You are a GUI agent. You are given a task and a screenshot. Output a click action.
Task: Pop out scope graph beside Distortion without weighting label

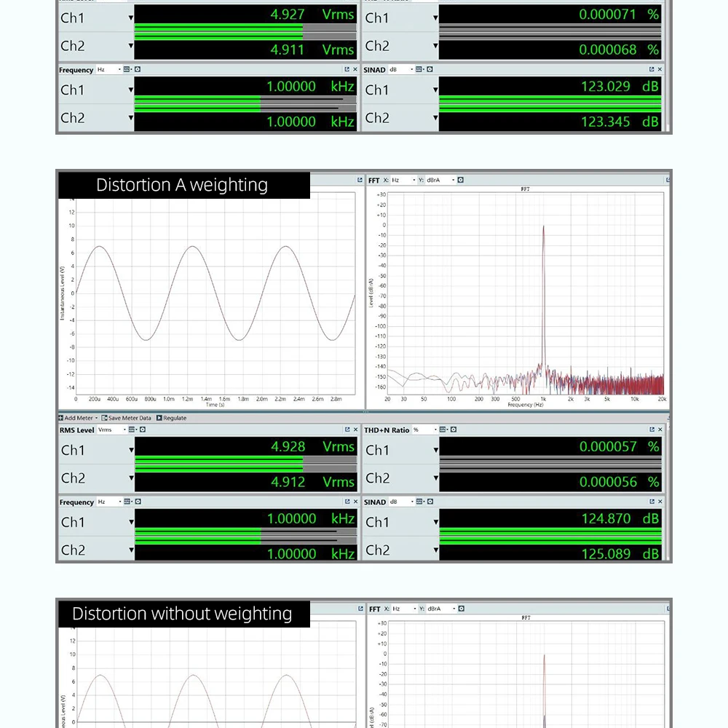pos(361,609)
